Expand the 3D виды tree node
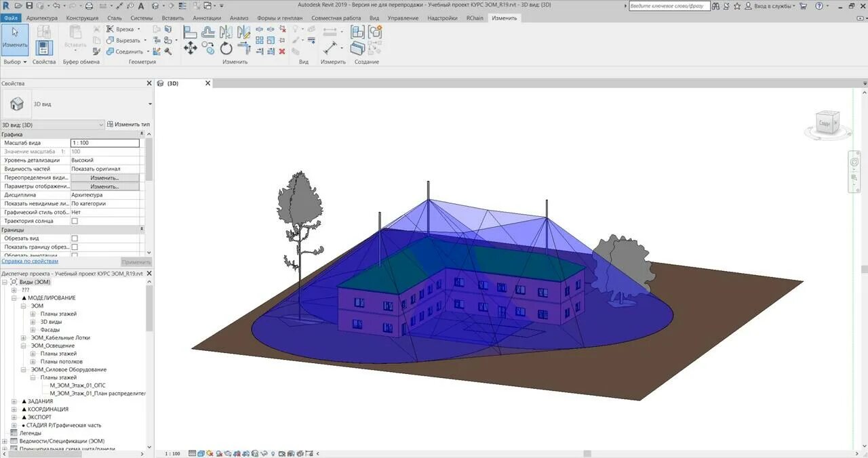This screenshot has height=458, width=868. [x=33, y=322]
